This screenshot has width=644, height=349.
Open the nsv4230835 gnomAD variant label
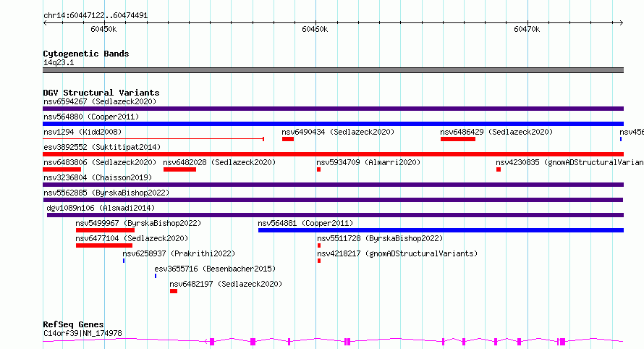pyautogui.click(x=569, y=162)
